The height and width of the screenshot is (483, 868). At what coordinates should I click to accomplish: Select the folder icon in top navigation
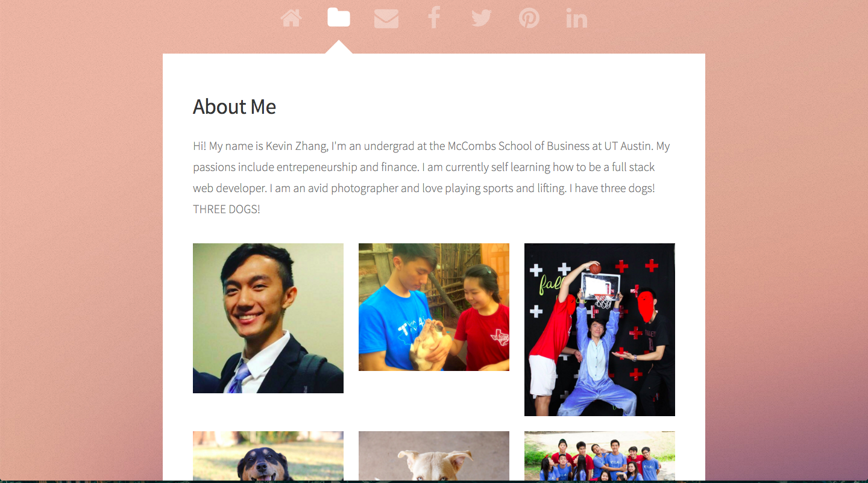pyautogui.click(x=339, y=17)
